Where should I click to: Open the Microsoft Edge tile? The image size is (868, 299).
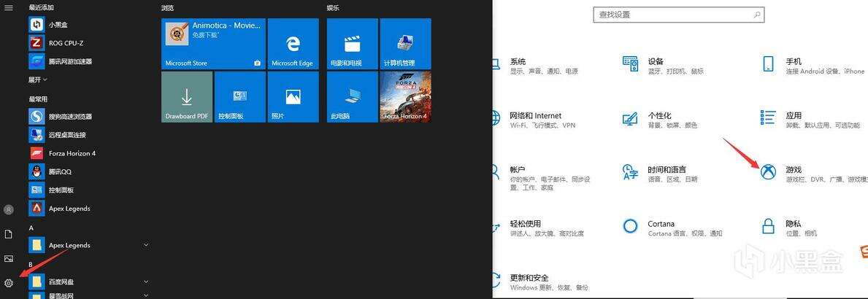[x=293, y=44]
